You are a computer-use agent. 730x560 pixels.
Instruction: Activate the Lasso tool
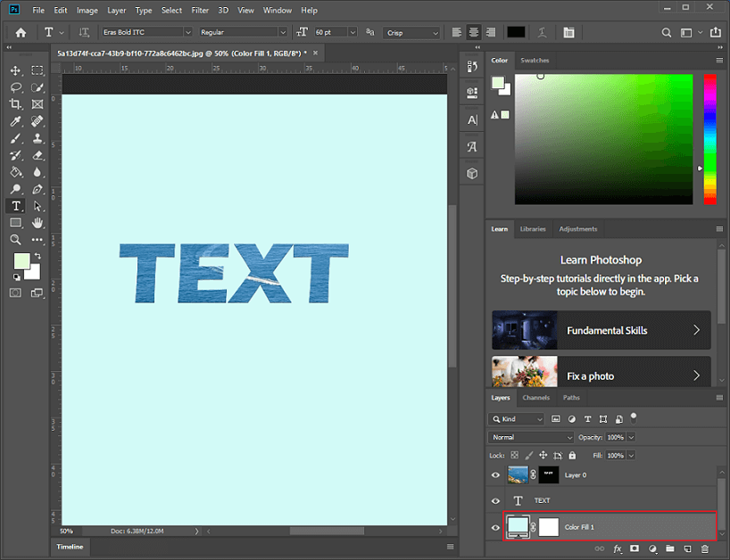click(x=15, y=86)
